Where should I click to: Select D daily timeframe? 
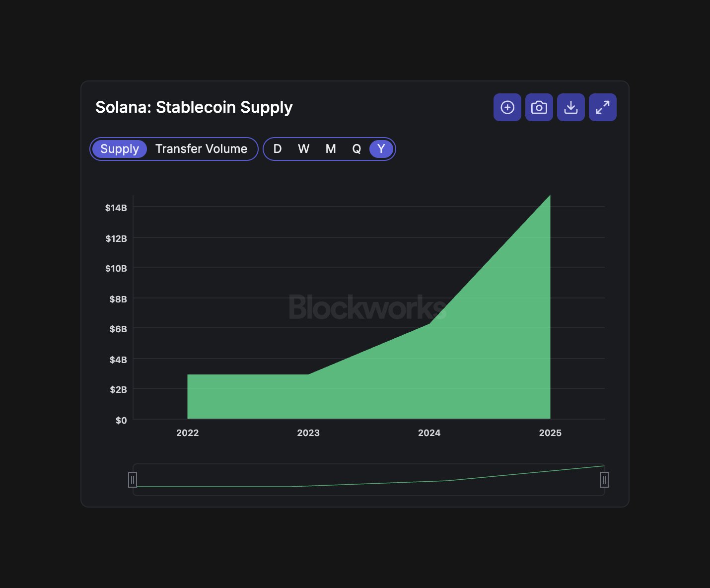(x=278, y=148)
